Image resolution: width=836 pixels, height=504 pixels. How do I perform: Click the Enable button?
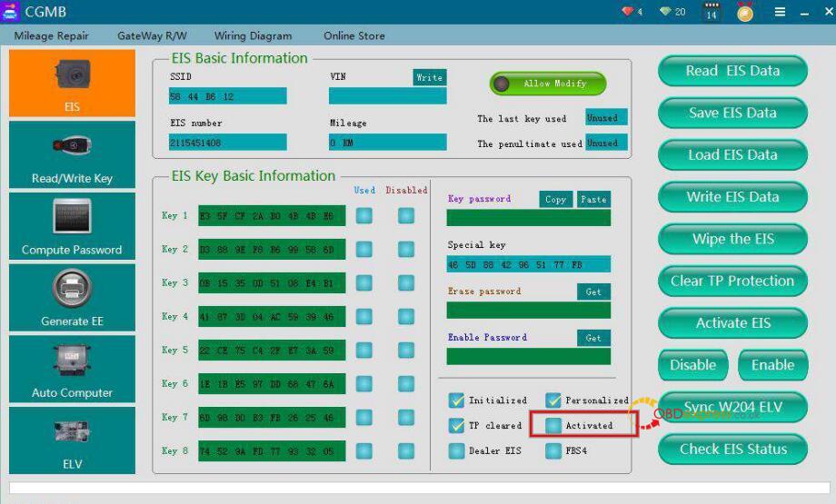773,365
